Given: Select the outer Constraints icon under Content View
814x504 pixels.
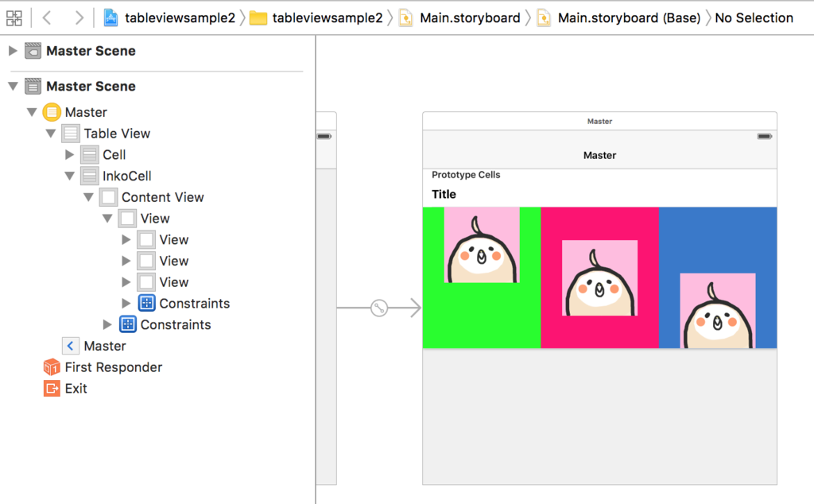Looking at the screenshot, I should [128, 324].
